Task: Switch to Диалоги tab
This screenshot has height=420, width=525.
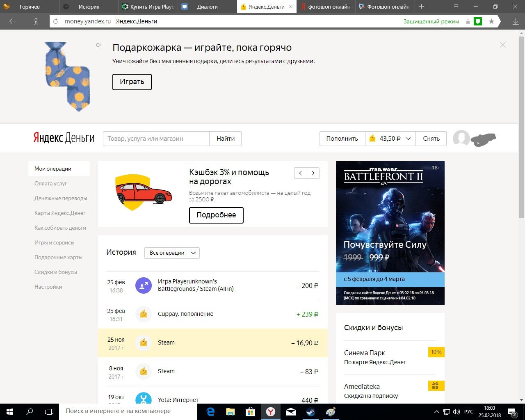Action: [207, 7]
